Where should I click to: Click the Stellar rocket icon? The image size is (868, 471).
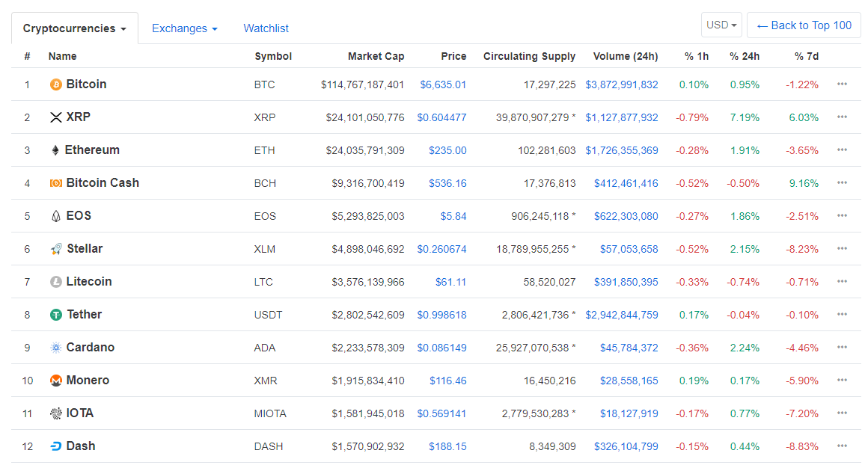[55, 249]
